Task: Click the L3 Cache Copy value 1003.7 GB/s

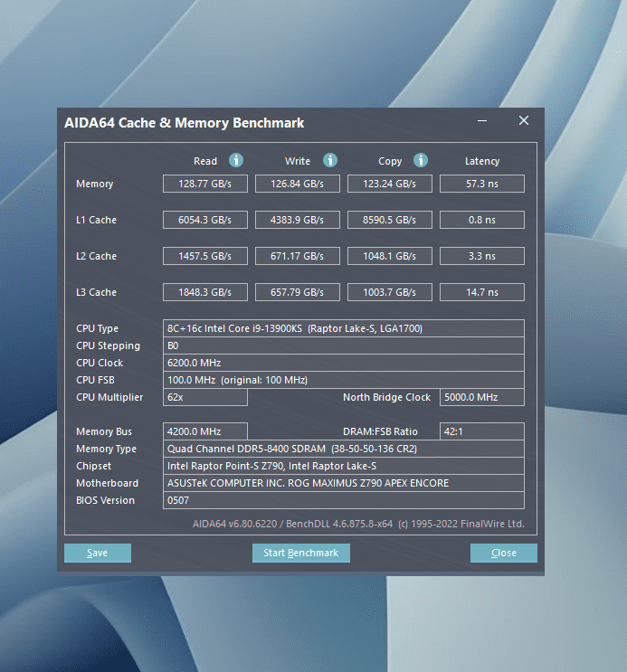Action: 389,292
